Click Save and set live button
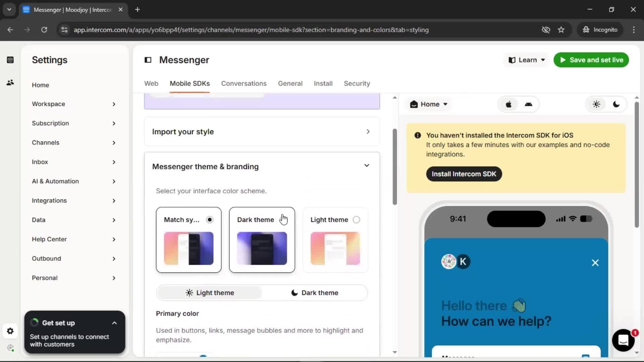 pyautogui.click(x=591, y=60)
